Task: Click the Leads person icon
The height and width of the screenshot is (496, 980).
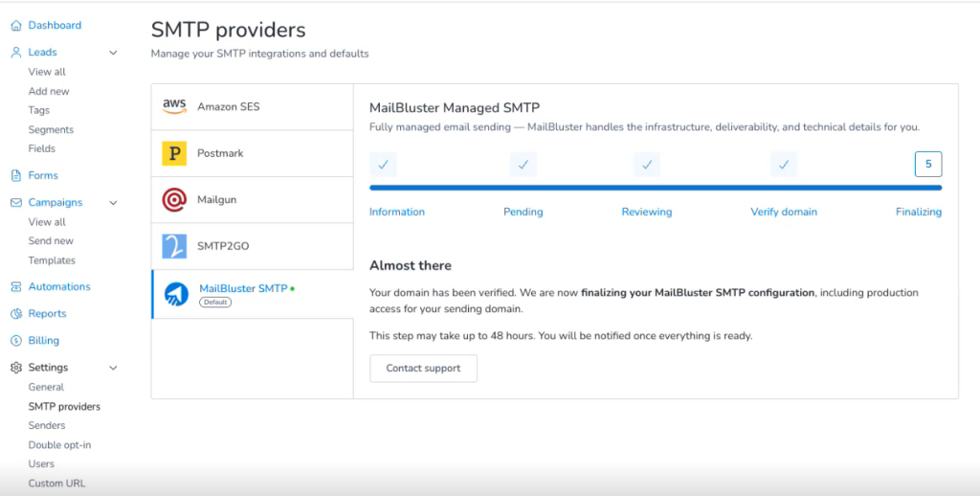Action: tap(16, 53)
